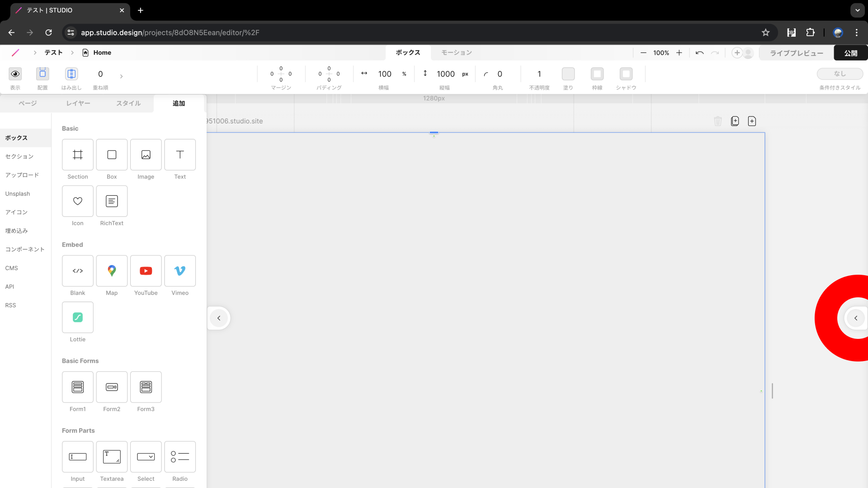Screen dimensions: 868x488
Task: Toggle the はみ出し overflow setting
Action: 71,74
